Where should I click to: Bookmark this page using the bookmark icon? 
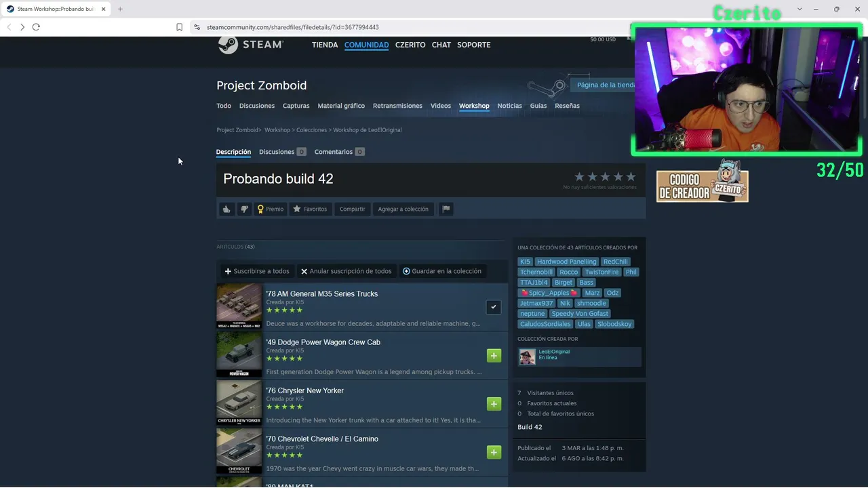(179, 27)
